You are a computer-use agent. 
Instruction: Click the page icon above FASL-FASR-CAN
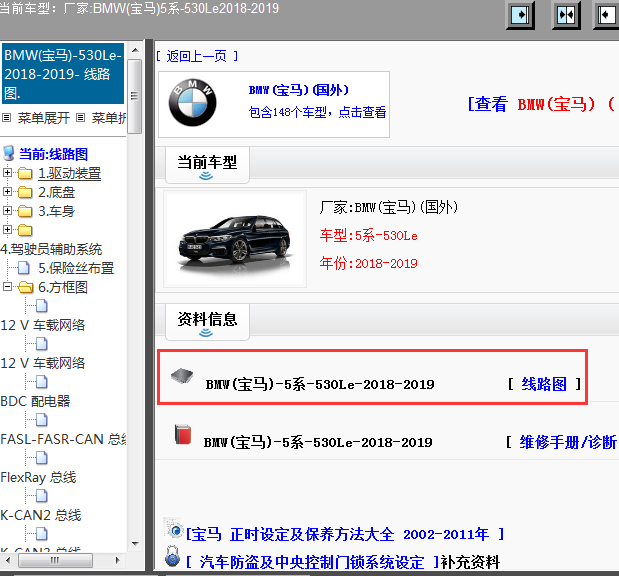(42, 420)
